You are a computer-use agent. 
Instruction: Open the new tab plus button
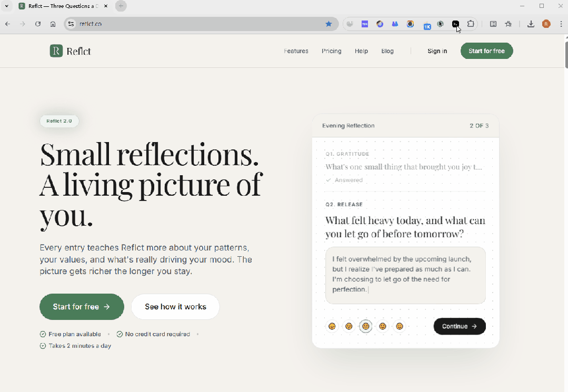coord(121,6)
